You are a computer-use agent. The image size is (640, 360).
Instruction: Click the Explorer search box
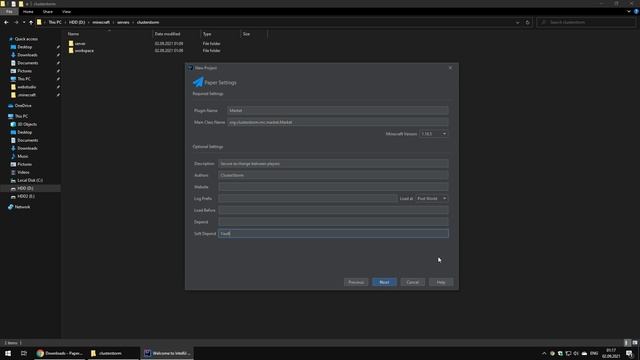click(586, 22)
